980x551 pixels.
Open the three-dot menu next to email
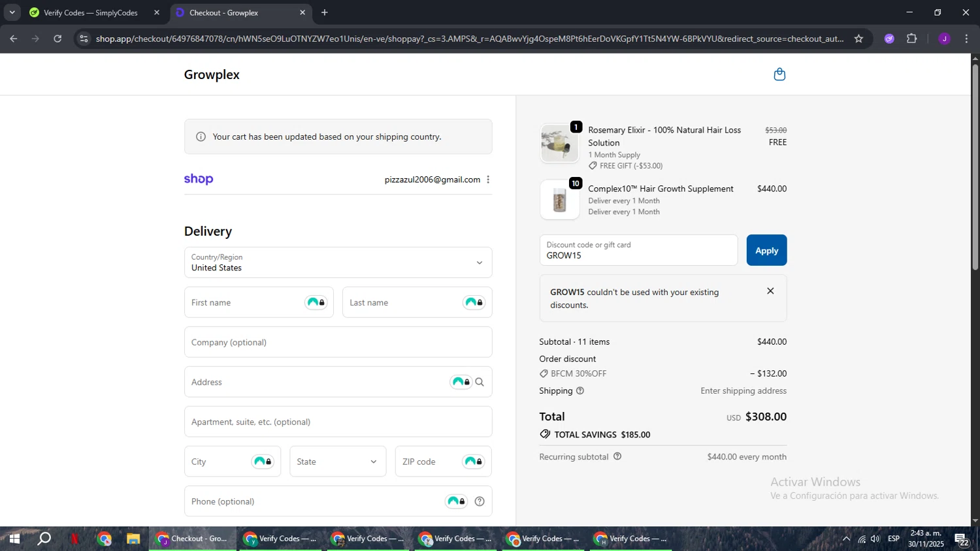tap(488, 180)
